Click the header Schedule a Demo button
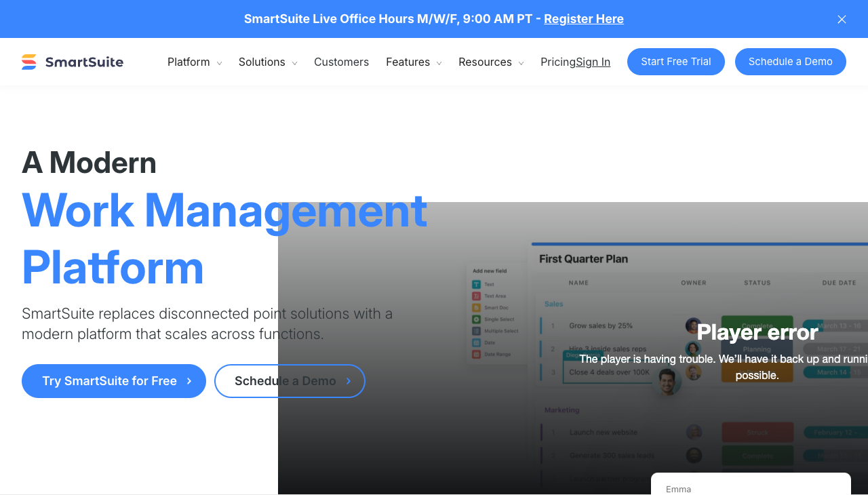Screen dimensions: 868x495 [x=791, y=62]
